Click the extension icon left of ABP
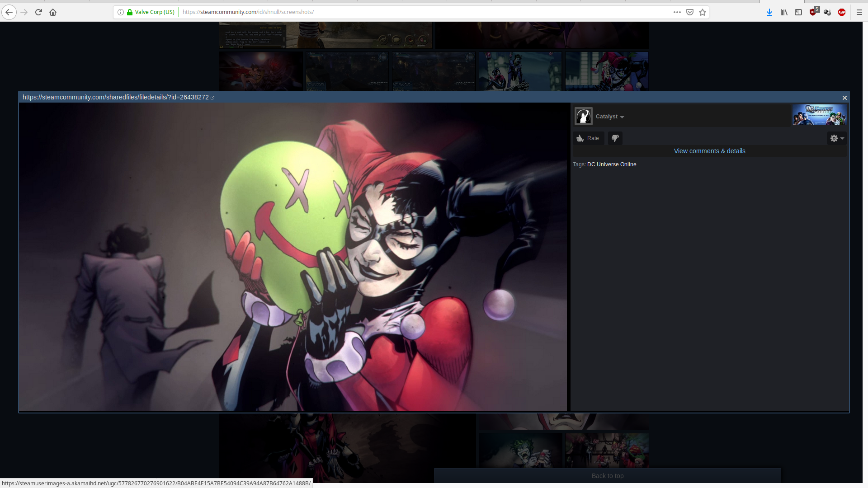 point(827,12)
